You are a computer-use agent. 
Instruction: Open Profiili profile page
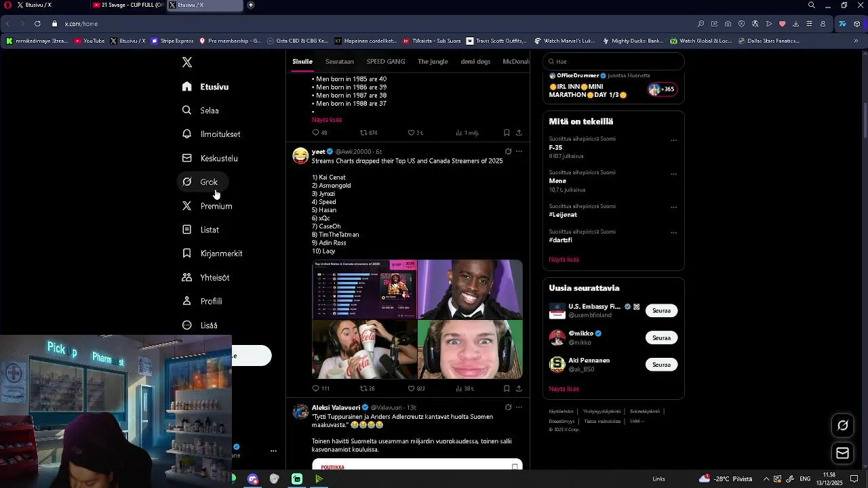203,301
